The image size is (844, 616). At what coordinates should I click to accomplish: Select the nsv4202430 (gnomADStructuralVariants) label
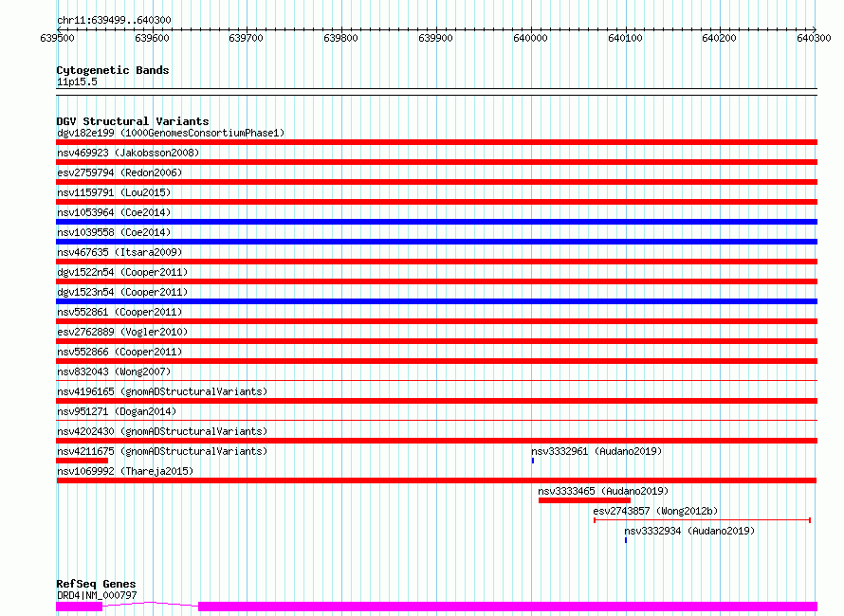tap(162, 431)
